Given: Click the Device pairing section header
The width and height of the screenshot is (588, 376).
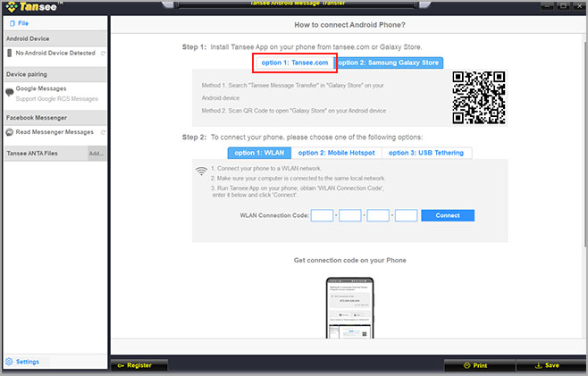Looking at the screenshot, I should [55, 74].
